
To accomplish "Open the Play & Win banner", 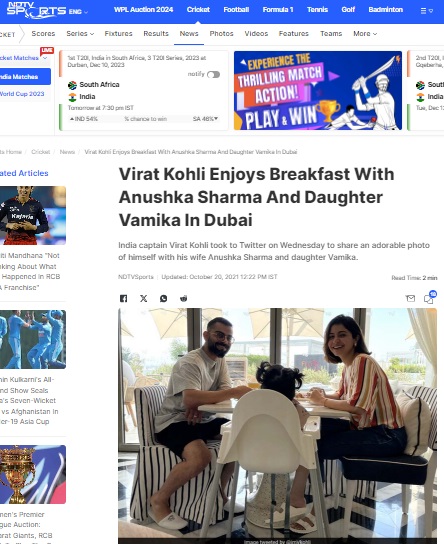I will pos(318,91).
